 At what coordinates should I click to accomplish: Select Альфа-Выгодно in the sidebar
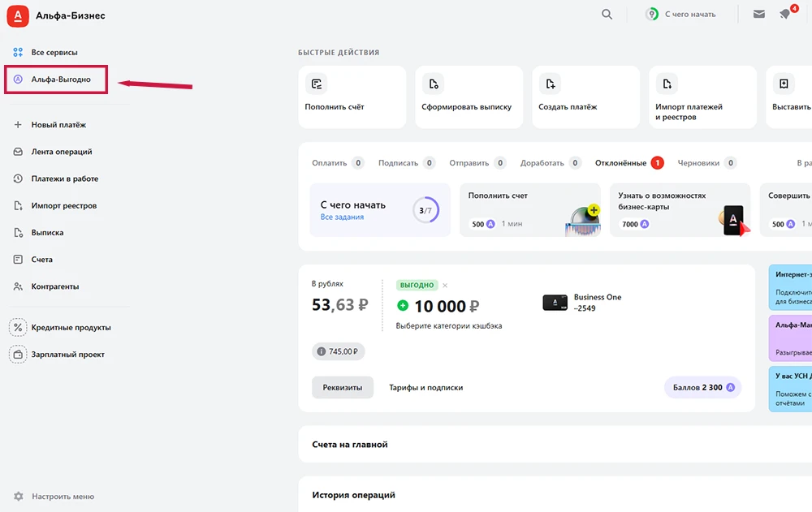click(x=60, y=80)
